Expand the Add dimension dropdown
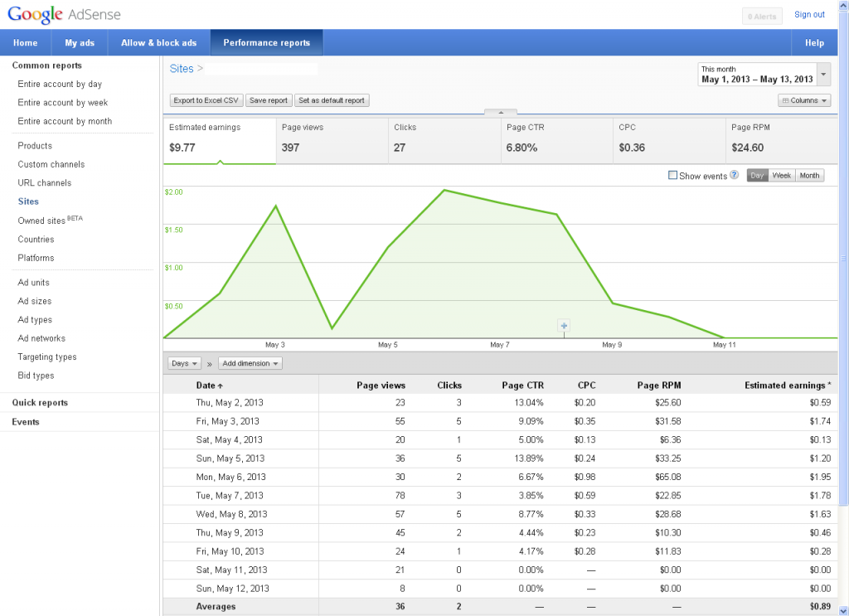The height and width of the screenshot is (616, 849). (x=250, y=363)
